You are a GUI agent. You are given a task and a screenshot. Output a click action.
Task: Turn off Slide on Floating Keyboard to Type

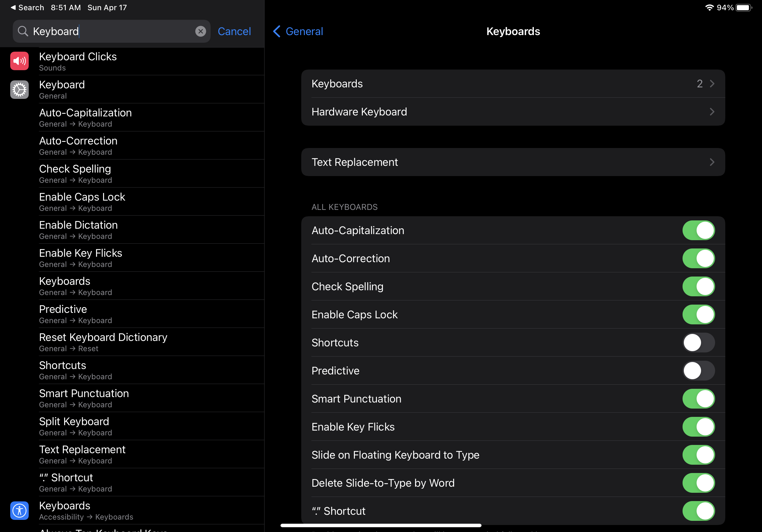pyautogui.click(x=698, y=455)
